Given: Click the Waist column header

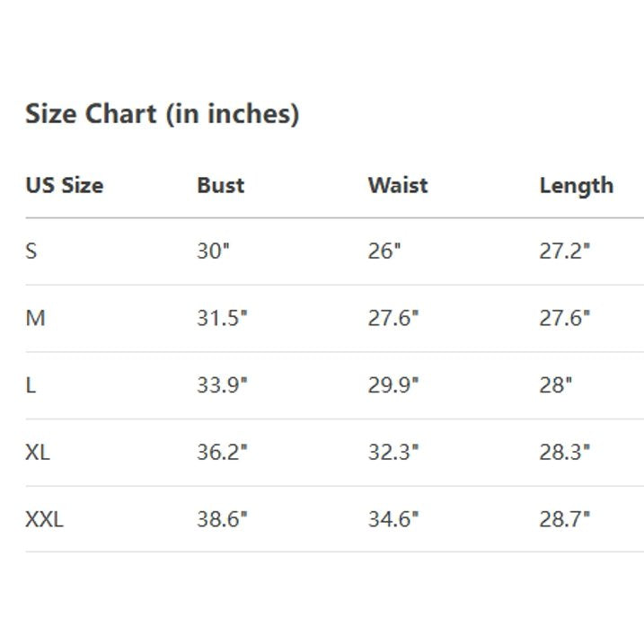Looking at the screenshot, I should [x=397, y=186].
